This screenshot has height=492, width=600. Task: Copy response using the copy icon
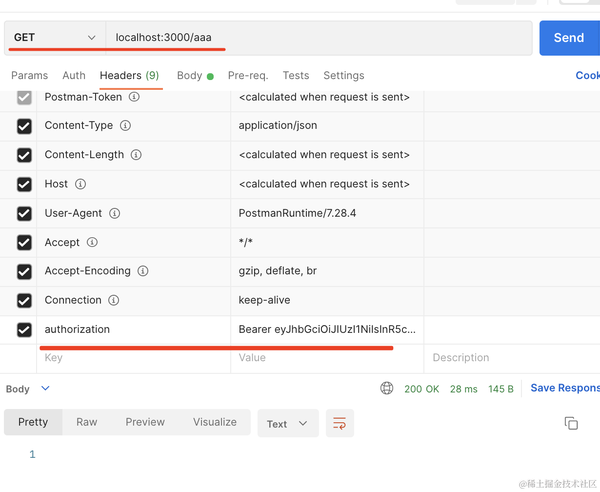click(x=571, y=423)
